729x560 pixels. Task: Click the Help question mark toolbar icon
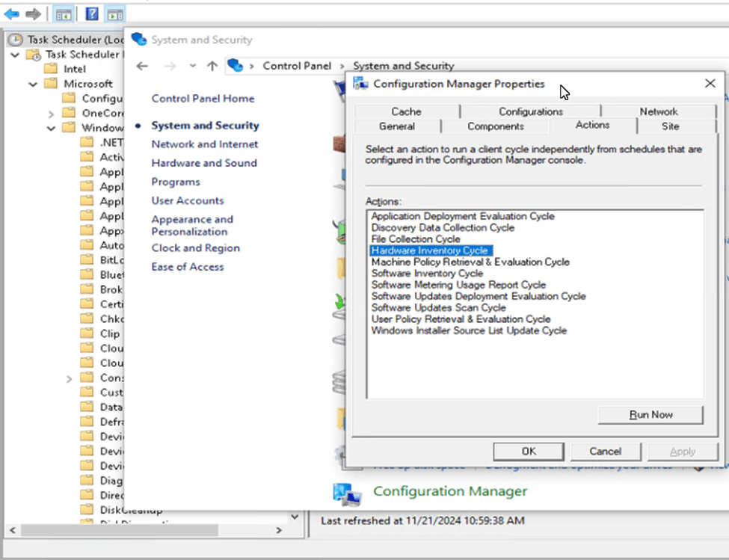pos(91,14)
